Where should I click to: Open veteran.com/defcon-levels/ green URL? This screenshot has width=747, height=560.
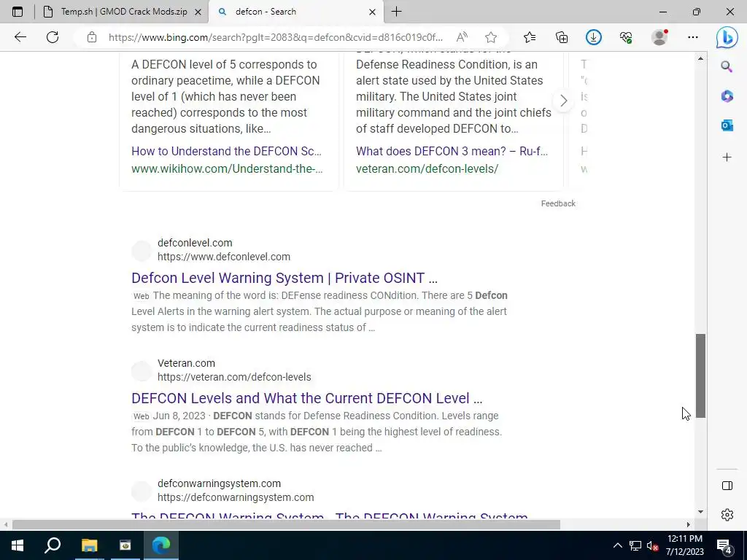click(427, 168)
